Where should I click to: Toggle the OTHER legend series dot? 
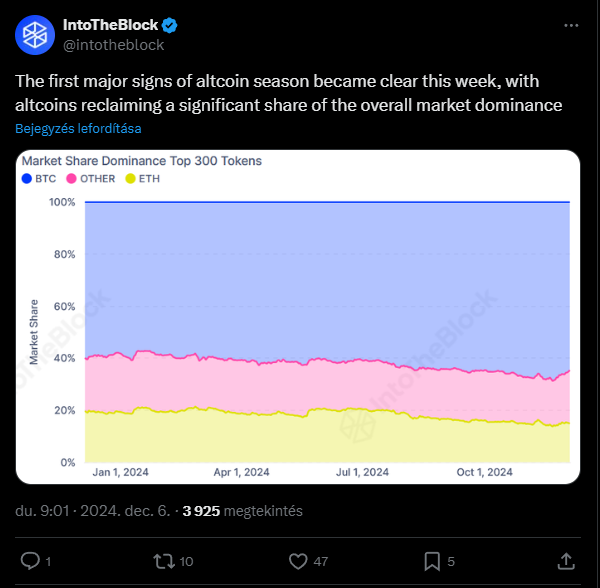click(x=71, y=179)
